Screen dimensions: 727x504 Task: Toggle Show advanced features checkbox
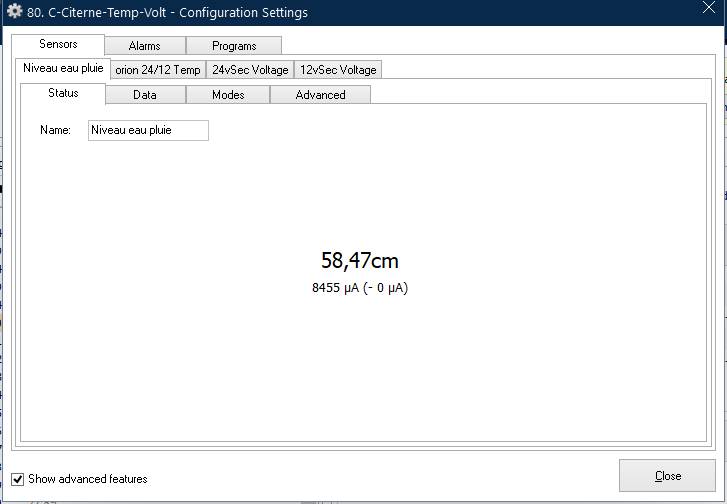(x=18, y=479)
